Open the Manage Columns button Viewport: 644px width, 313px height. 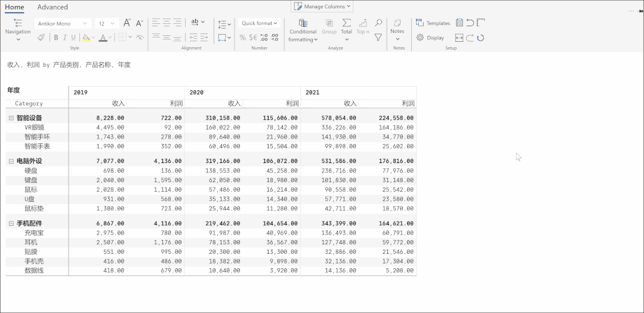323,7
